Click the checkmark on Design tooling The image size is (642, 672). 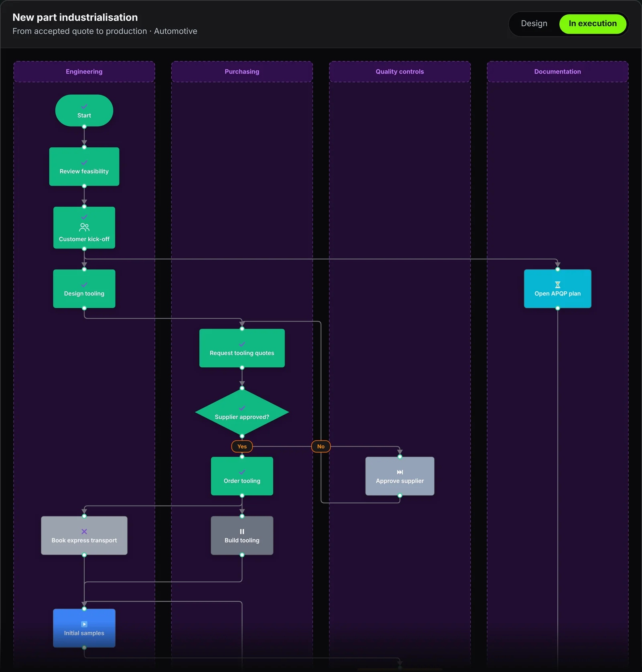click(84, 285)
